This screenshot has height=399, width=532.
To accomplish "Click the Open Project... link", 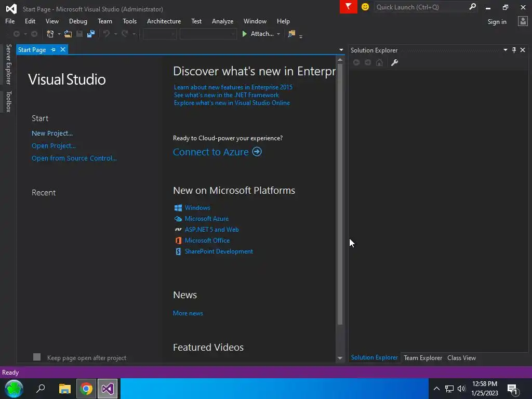I will (x=54, y=146).
